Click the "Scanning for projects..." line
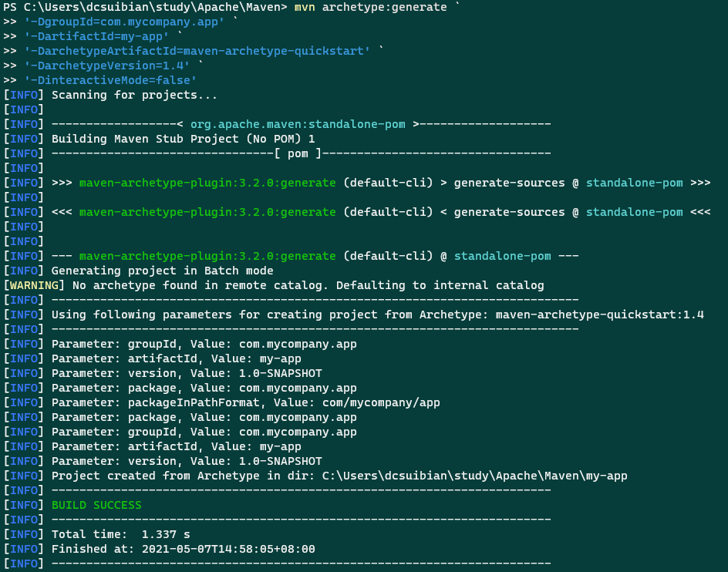Viewport: 728px width, 572px height. pos(134,95)
